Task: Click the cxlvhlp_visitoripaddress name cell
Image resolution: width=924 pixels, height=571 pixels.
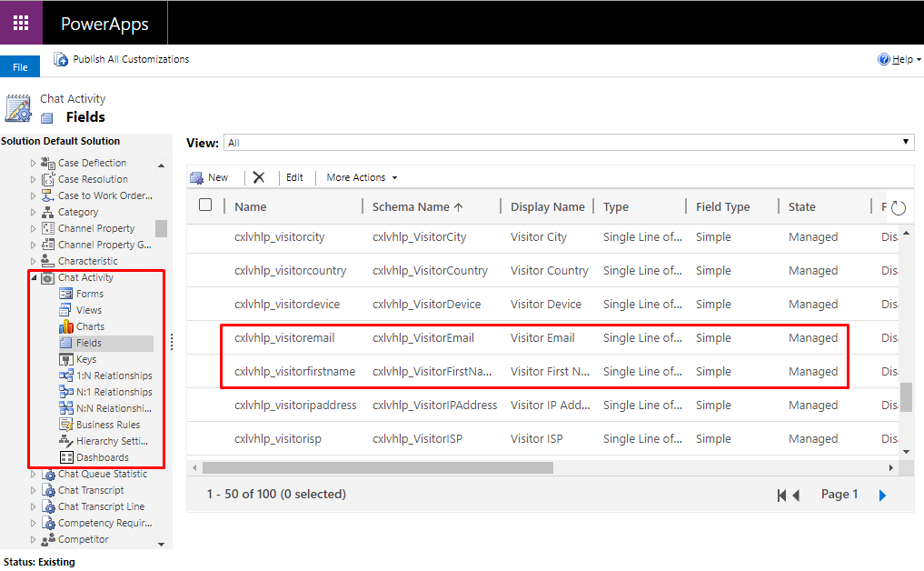Action: tap(295, 406)
